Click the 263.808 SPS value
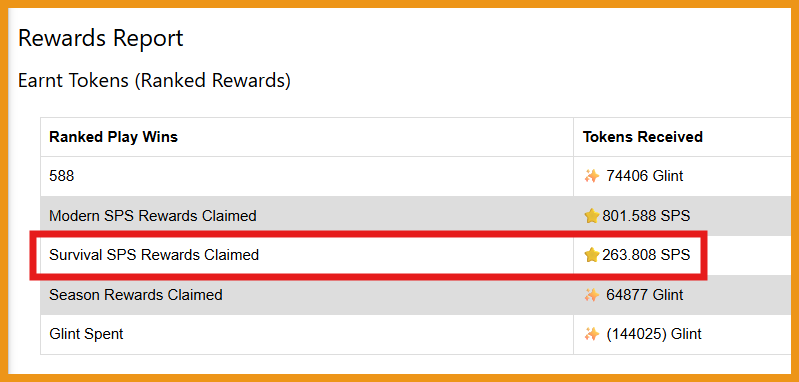Image resolution: width=799 pixels, height=382 pixels. pyautogui.click(x=646, y=255)
